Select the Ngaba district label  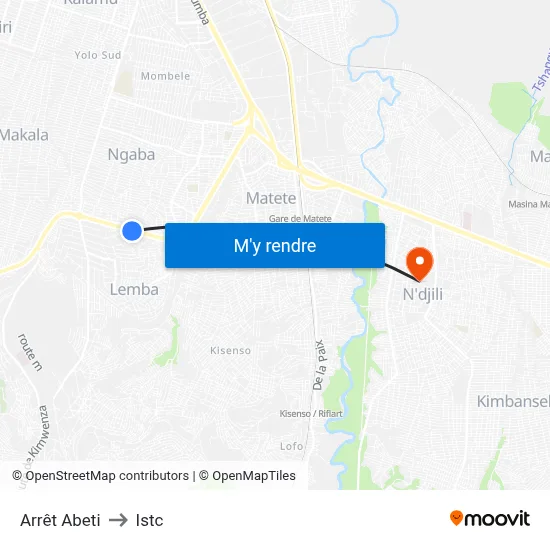[x=132, y=155]
